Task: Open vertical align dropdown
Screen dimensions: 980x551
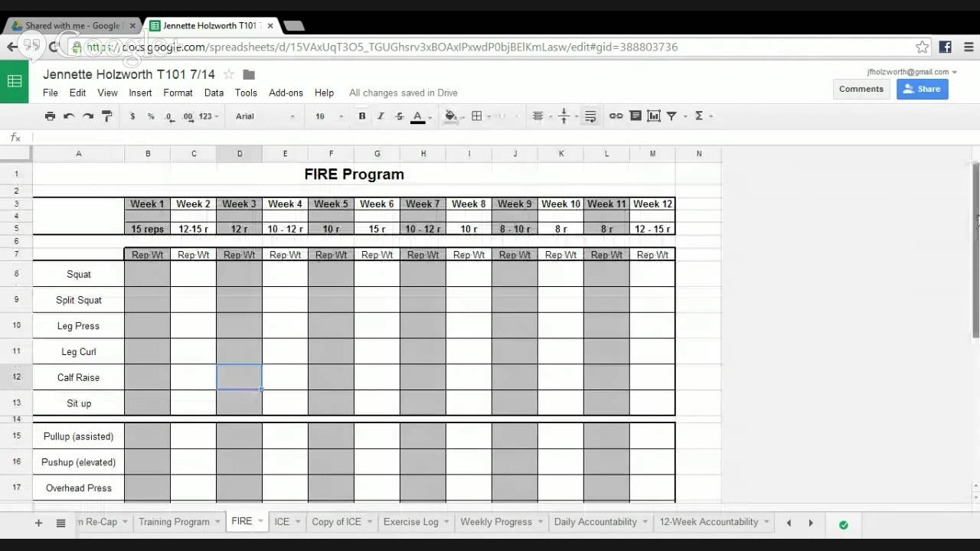Action: click(x=567, y=116)
